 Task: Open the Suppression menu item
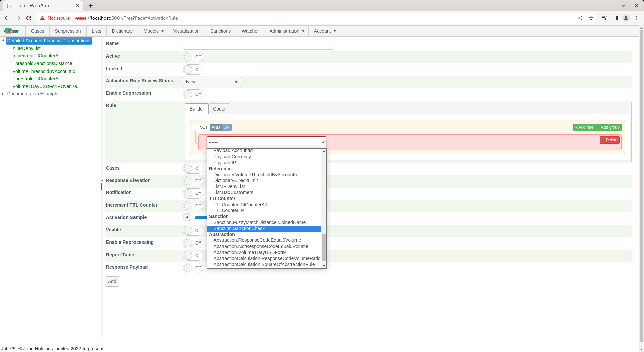68,31
